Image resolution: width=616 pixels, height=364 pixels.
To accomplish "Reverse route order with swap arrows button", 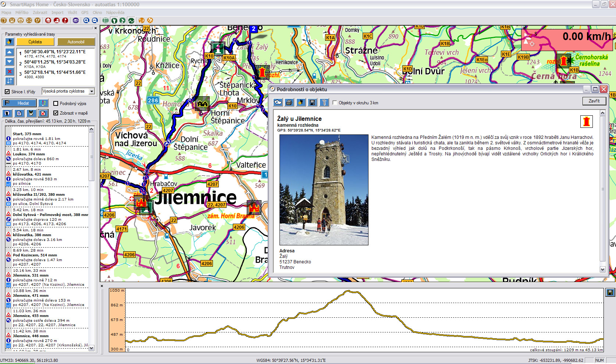I will [x=10, y=81].
